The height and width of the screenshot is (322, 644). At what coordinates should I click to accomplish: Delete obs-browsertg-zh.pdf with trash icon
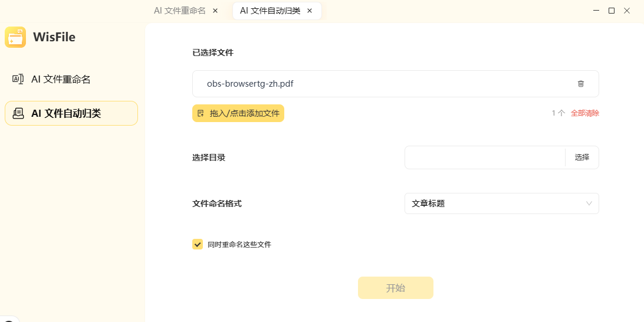[581, 84]
